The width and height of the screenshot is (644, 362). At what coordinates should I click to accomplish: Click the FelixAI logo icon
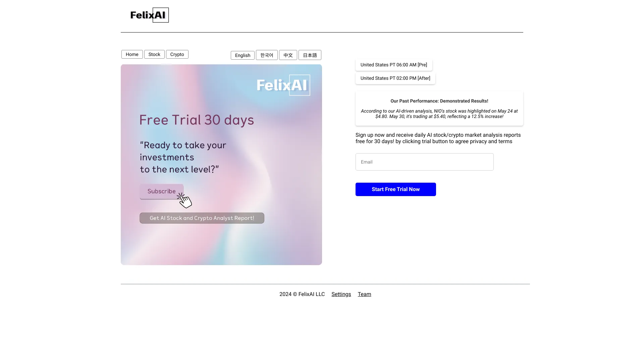(x=149, y=15)
